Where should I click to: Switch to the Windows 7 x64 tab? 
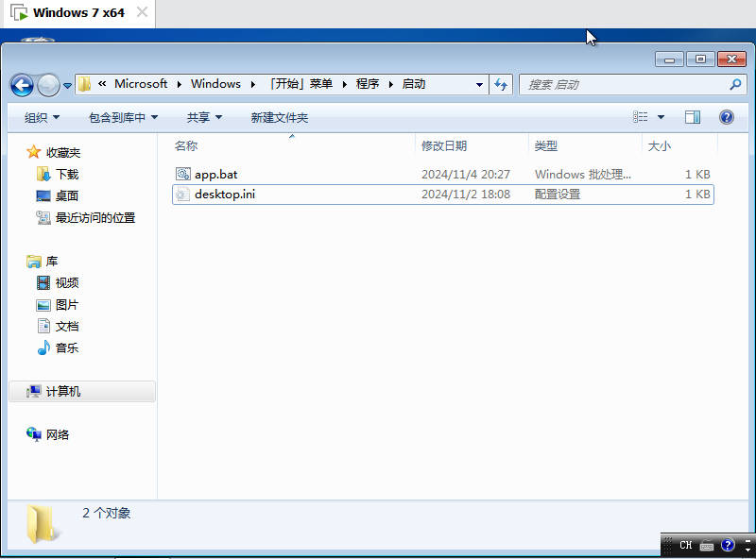pyautogui.click(x=79, y=13)
